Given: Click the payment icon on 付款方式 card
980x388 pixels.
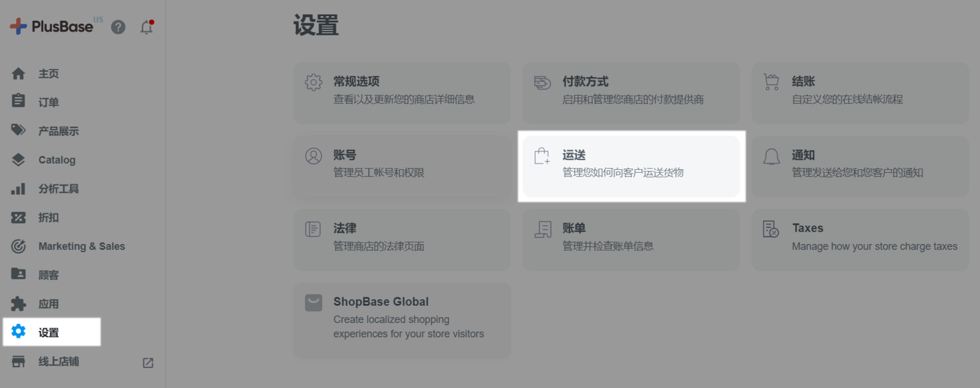Looking at the screenshot, I should pos(543,82).
